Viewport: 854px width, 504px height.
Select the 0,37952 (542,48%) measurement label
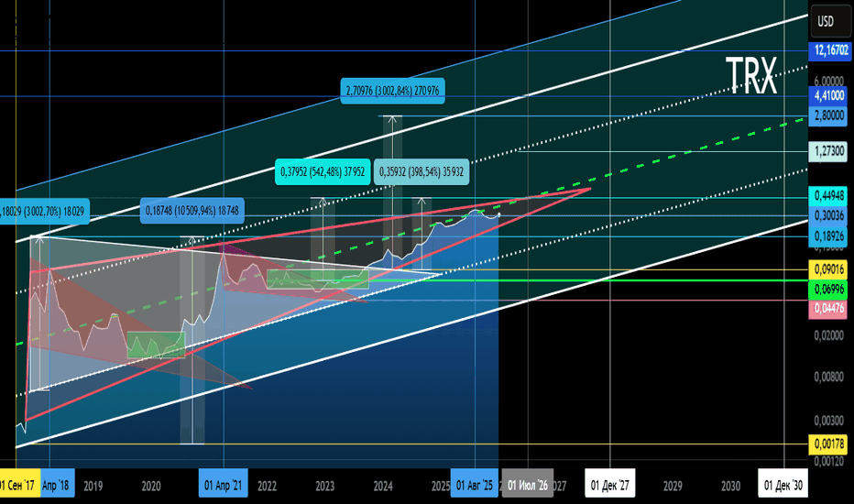tap(323, 171)
